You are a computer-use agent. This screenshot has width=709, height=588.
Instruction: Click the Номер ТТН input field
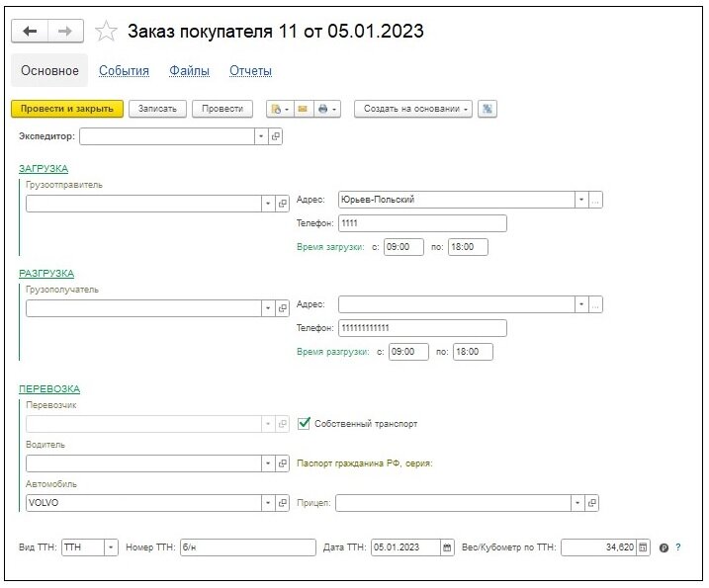point(248,547)
